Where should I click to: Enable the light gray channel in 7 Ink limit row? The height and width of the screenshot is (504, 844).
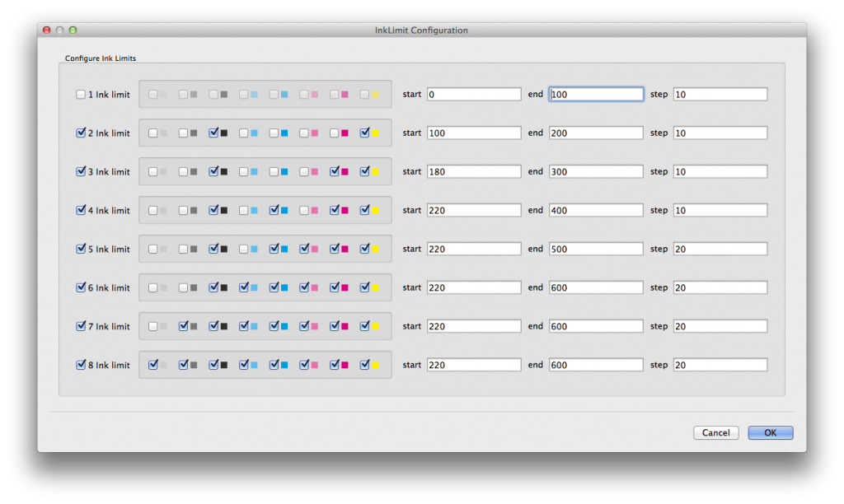click(x=152, y=326)
